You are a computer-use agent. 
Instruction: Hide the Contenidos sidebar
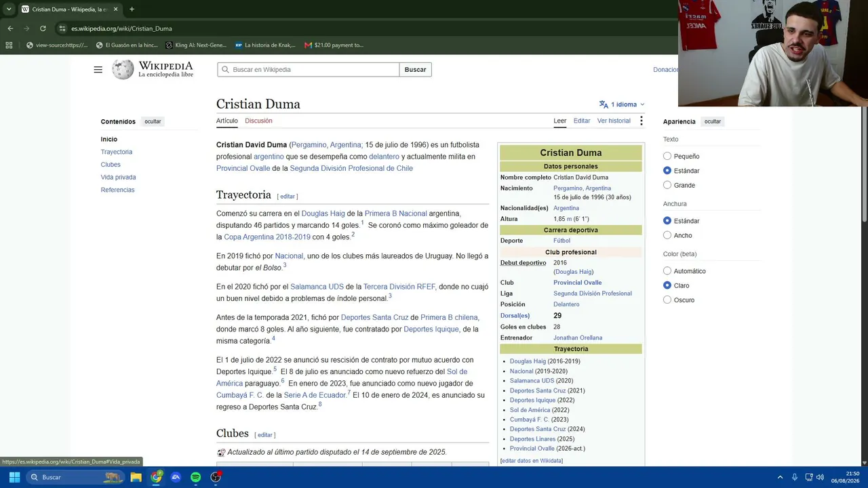pyautogui.click(x=153, y=121)
